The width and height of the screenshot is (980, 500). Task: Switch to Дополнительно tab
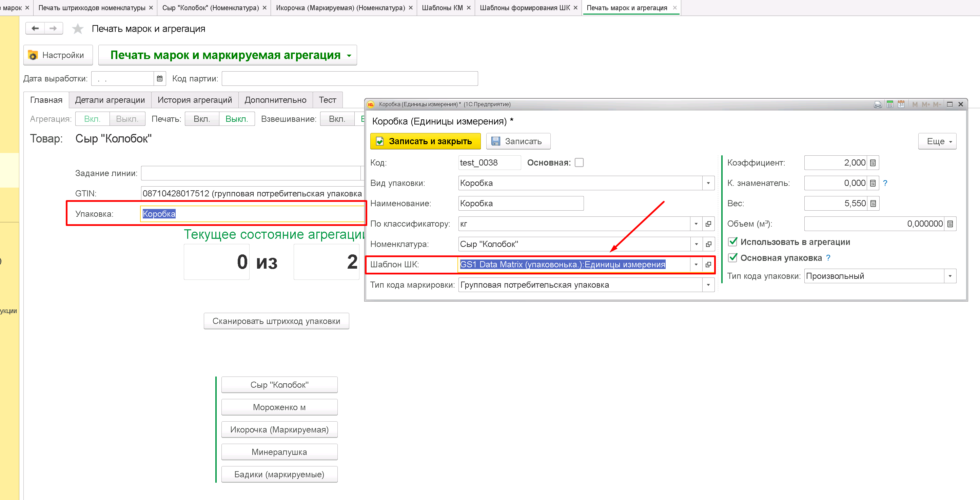[275, 100]
